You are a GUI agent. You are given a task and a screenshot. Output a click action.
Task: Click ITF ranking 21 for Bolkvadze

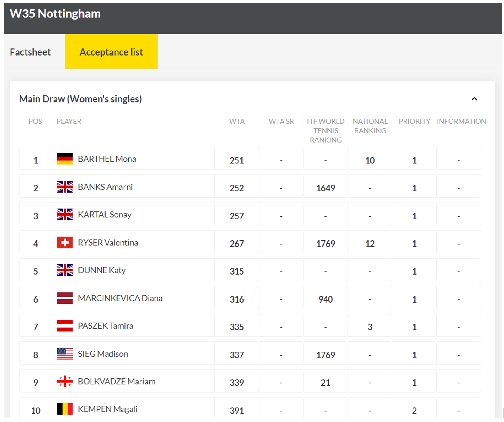point(326,383)
